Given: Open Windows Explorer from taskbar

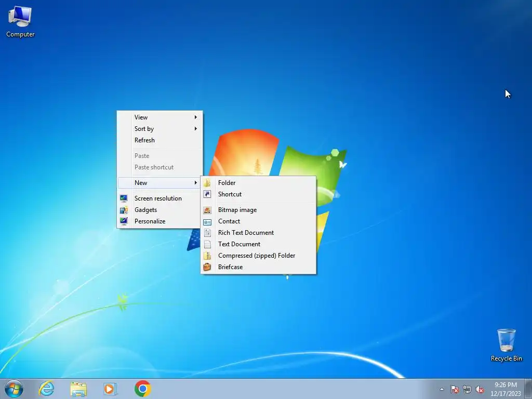Looking at the screenshot, I should [x=78, y=389].
